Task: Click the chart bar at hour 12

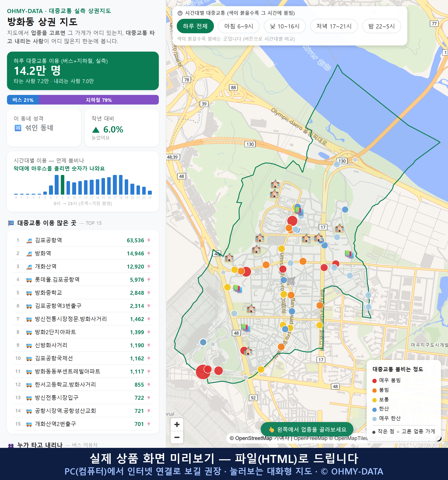Action: tap(86, 187)
